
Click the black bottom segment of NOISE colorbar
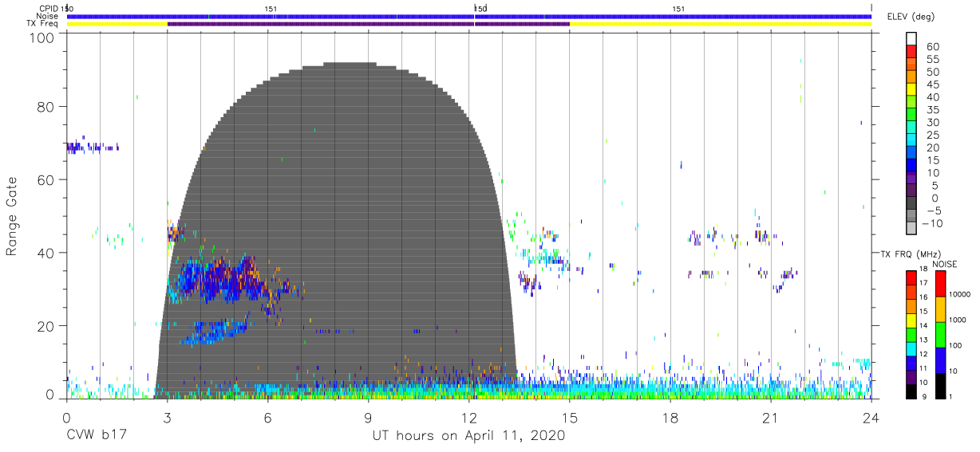941,385
